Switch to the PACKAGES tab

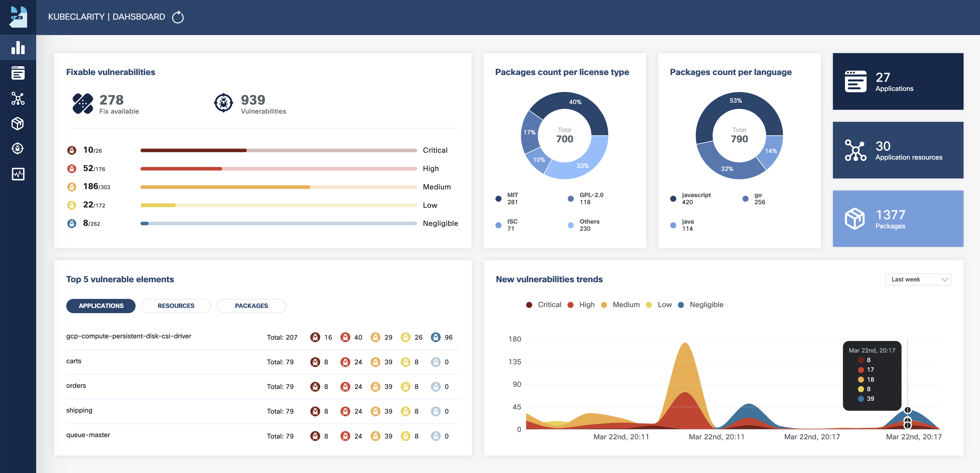pyautogui.click(x=251, y=306)
